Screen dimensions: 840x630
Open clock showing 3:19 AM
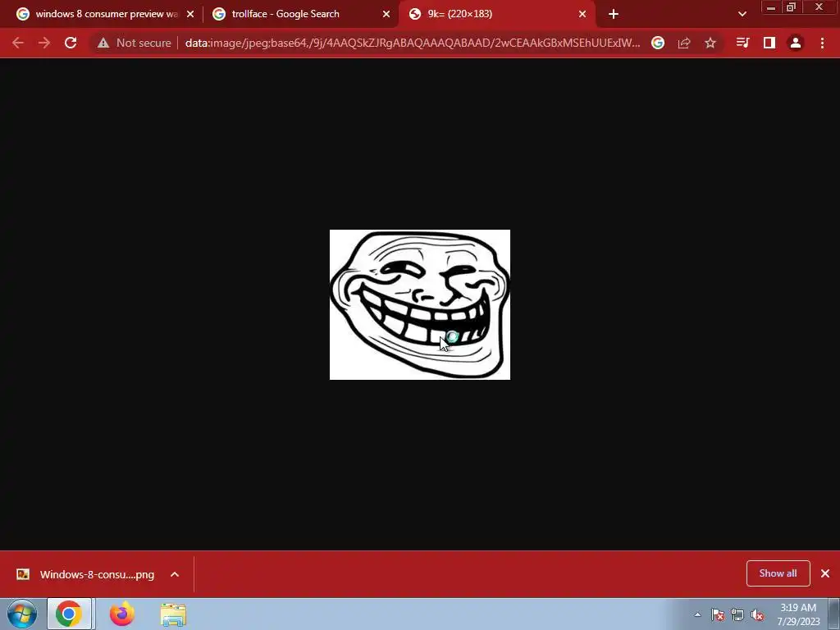(x=798, y=614)
